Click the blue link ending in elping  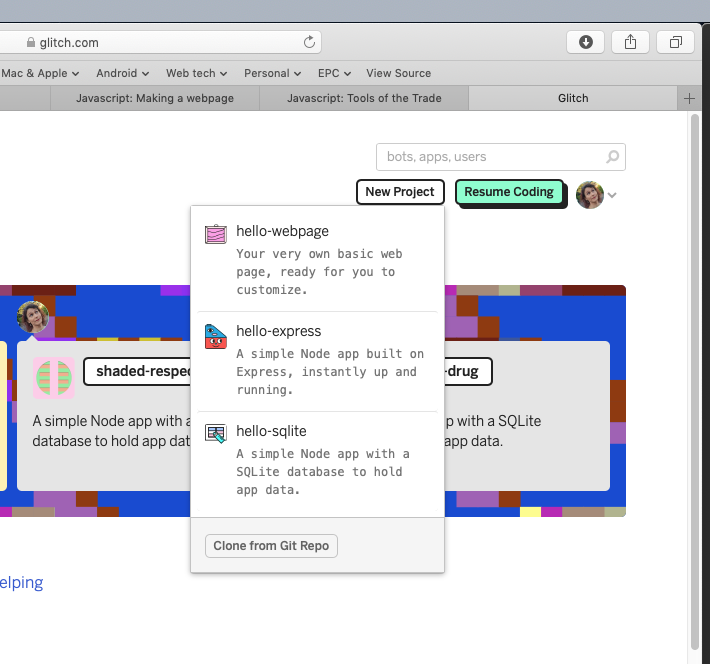pyautogui.click(x=21, y=582)
